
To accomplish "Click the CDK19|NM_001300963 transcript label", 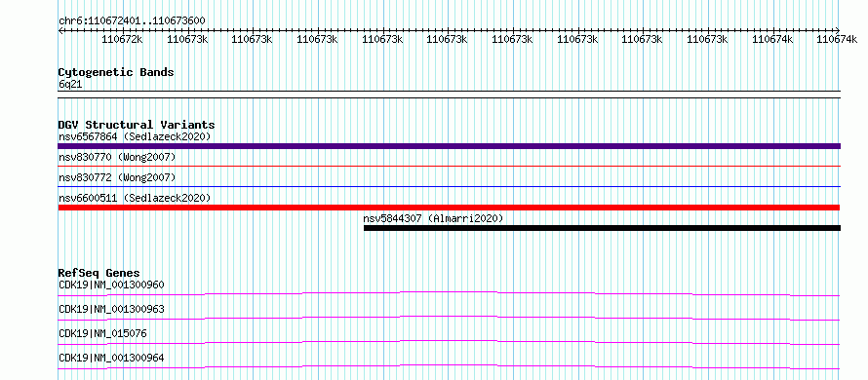I will [x=111, y=309].
